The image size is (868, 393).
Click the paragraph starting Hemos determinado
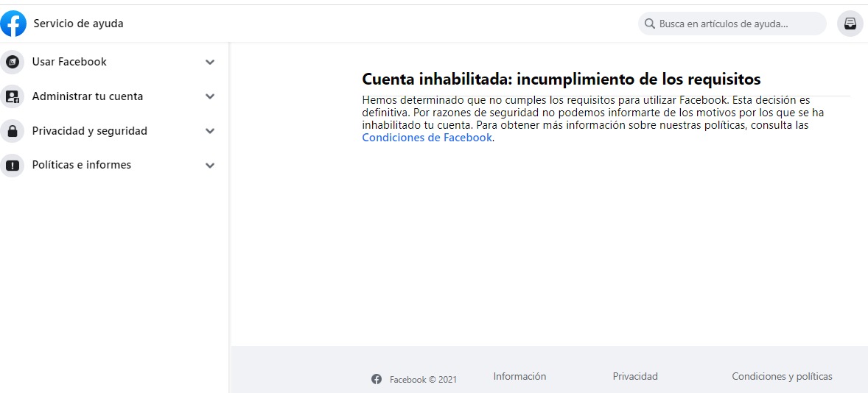[x=593, y=118]
